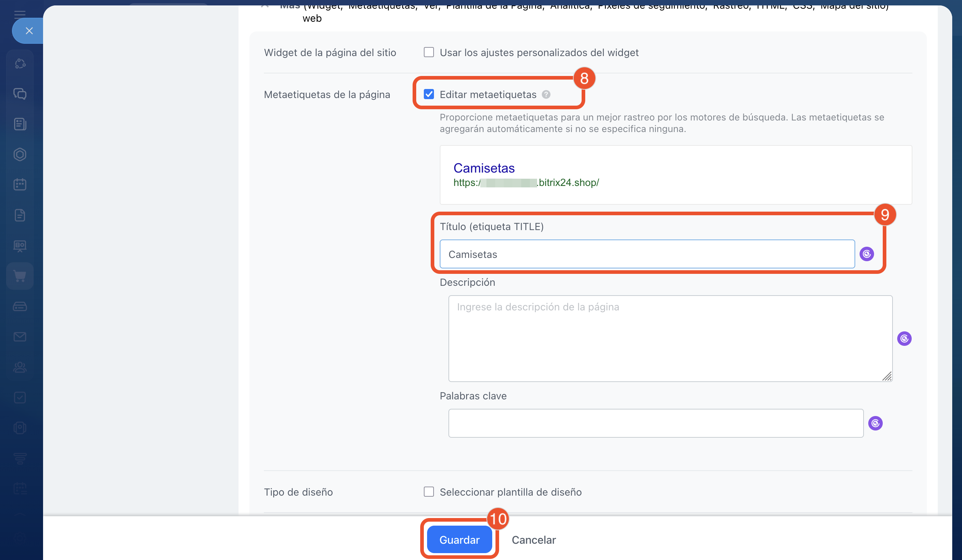
Task: Check Seleccionar plantilla de diseño
Action: pyautogui.click(x=429, y=492)
